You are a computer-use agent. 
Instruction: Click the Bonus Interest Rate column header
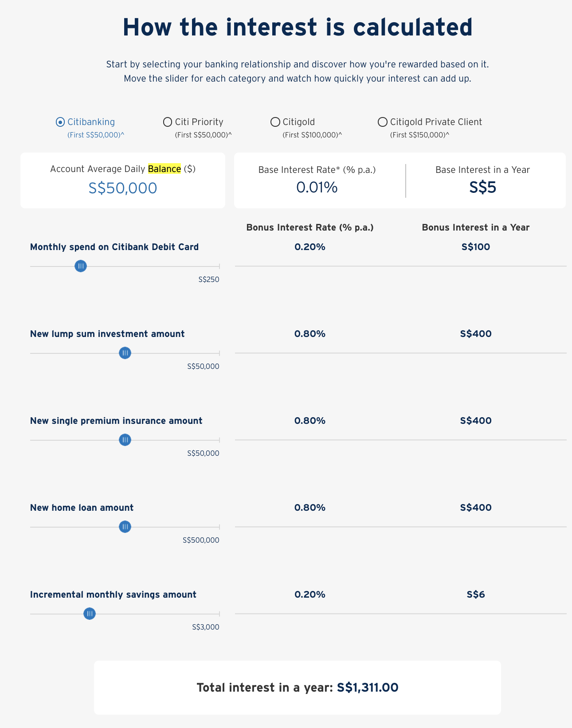[x=310, y=227]
